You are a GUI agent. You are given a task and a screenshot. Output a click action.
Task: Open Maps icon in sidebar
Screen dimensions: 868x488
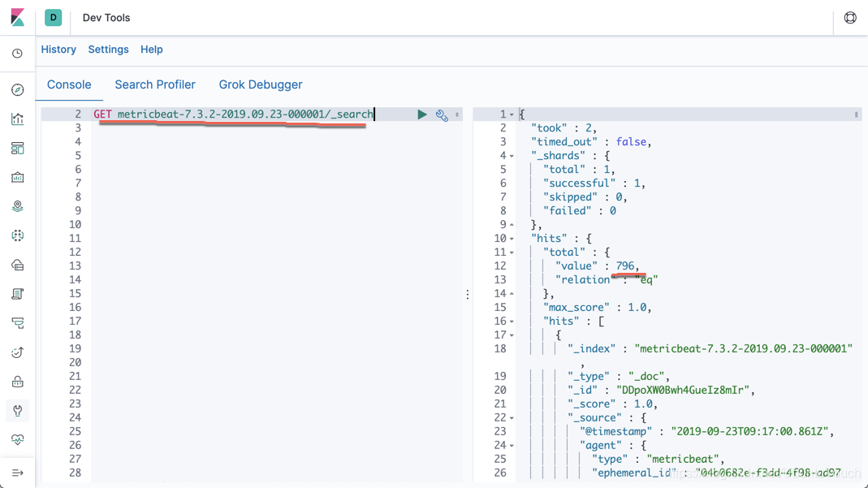point(18,206)
